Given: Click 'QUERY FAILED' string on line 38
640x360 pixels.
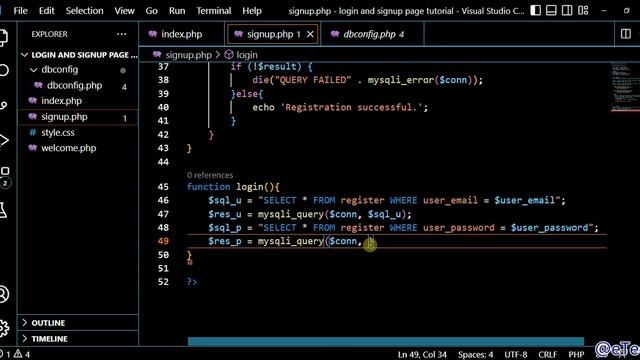Looking at the screenshot, I should click(313, 80).
